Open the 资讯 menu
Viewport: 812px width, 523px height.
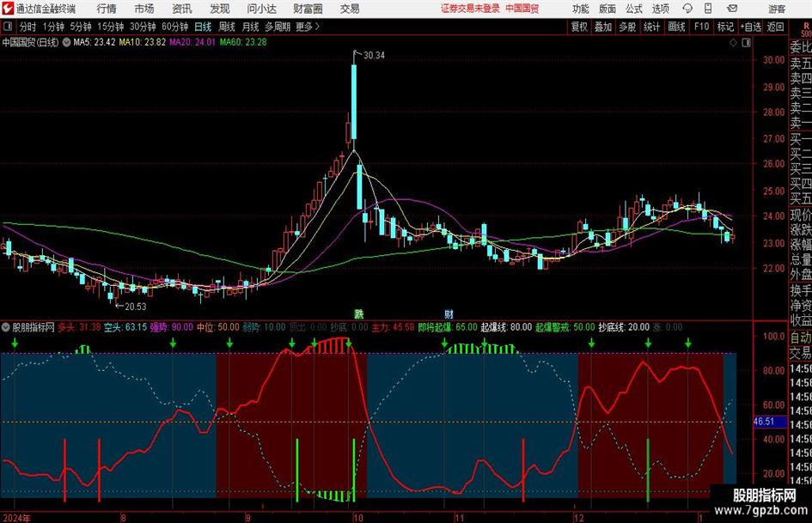point(182,9)
